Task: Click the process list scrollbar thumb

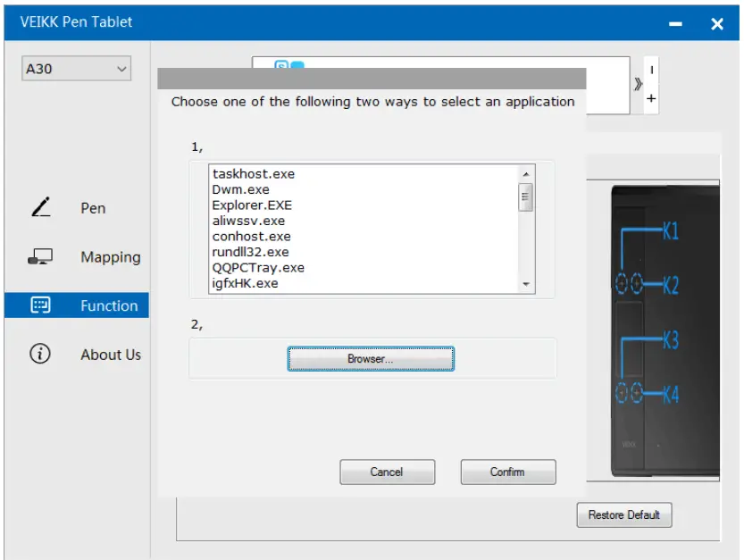Action: (x=525, y=197)
